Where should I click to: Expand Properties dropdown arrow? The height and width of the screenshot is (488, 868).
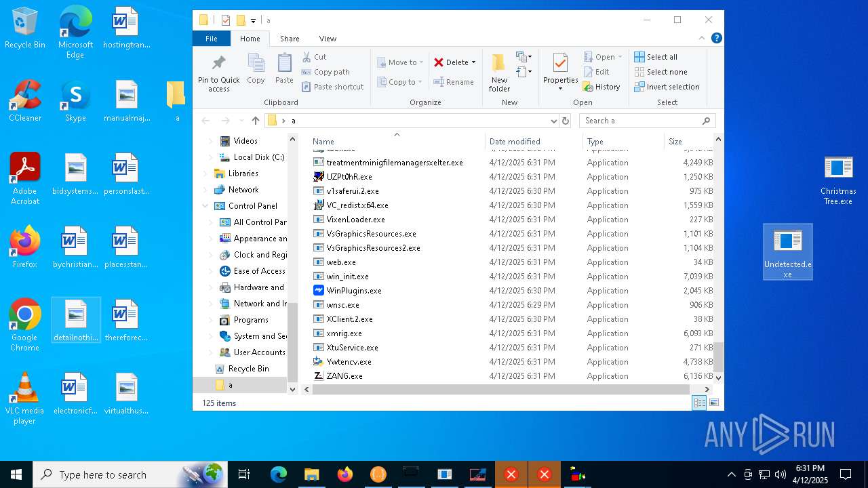[x=560, y=89]
